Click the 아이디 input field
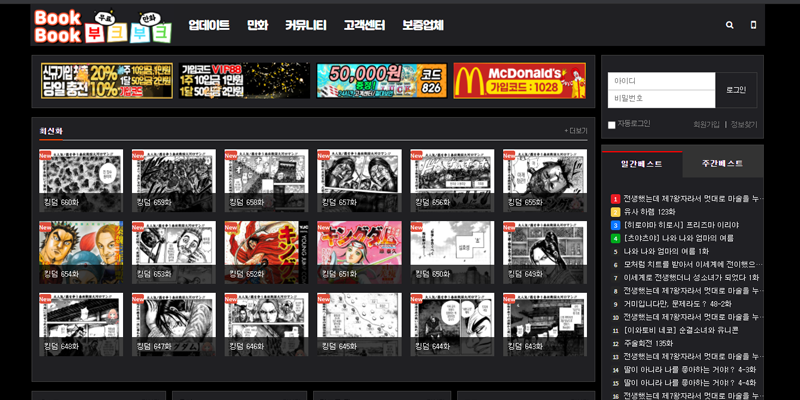800x400 pixels. pos(661,81)
